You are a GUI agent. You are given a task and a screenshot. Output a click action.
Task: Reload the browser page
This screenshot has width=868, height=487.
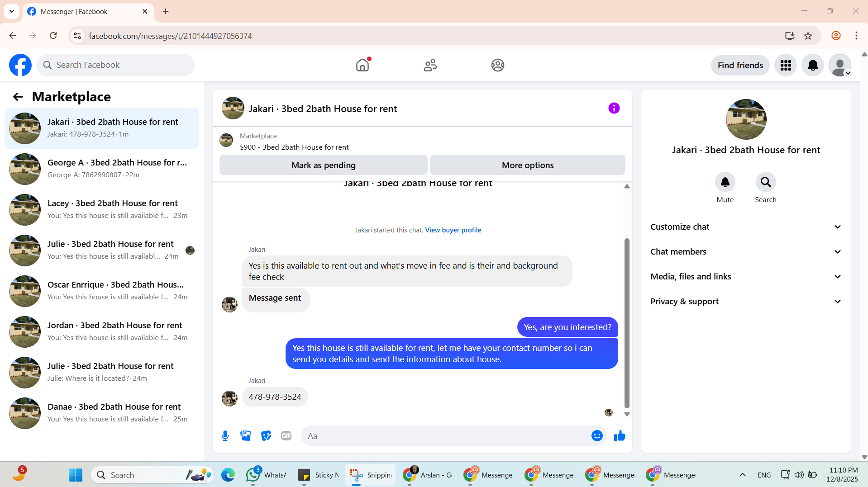point(53,36)
